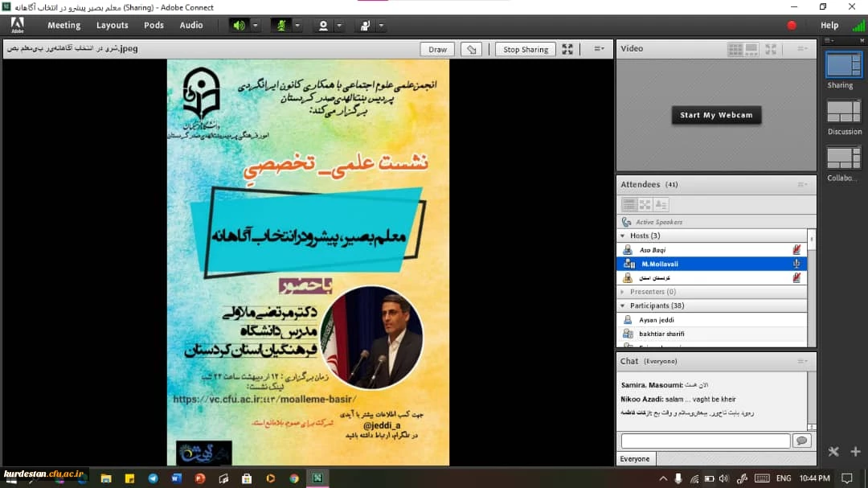The width and height of the screenshot is (868, 488).
Task: Click the raise hand status icon
Action: click(x=365, y=26)
